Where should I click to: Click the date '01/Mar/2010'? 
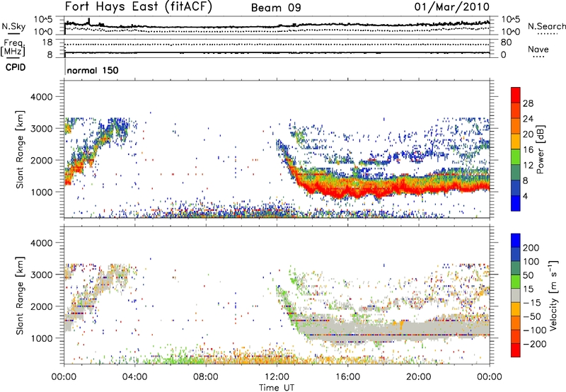pos(452,7)
